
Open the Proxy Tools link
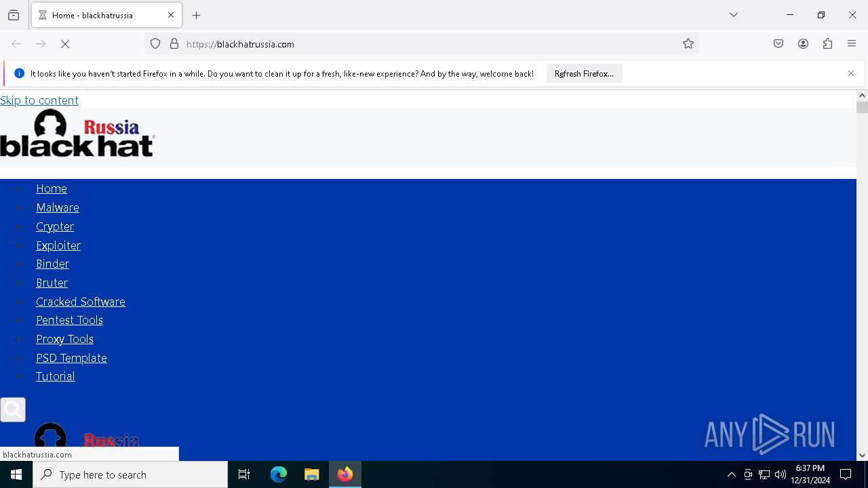point(65,339)
